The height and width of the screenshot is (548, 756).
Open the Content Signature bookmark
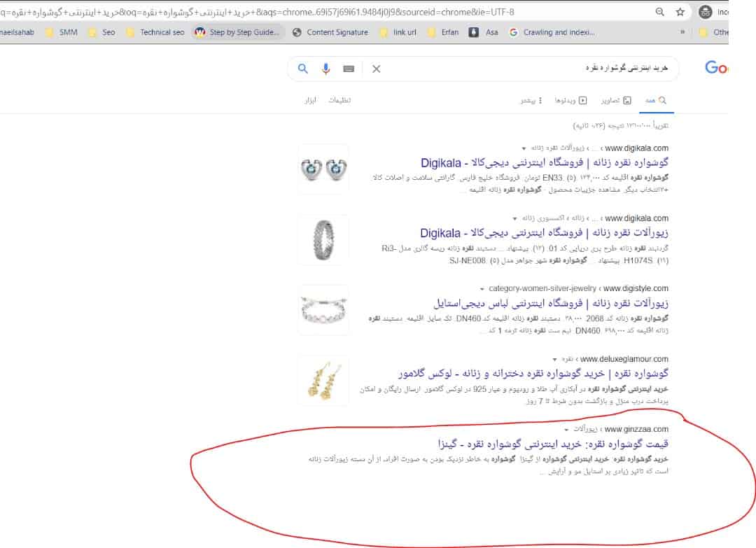tap(330, 32)
